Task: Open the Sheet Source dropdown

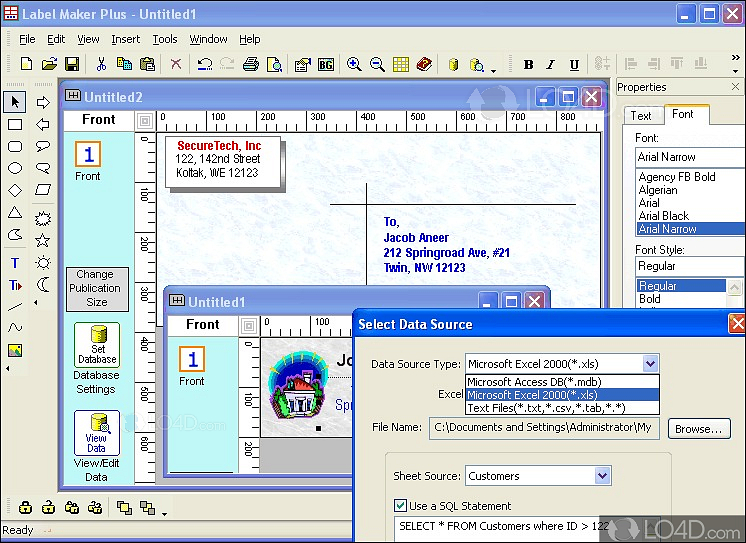Action: [602, 476]
